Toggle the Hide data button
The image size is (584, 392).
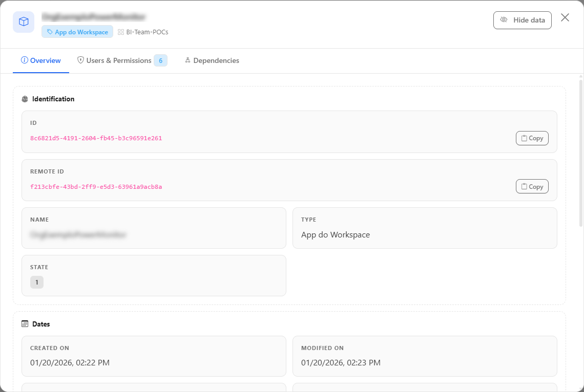click(522, 20)
